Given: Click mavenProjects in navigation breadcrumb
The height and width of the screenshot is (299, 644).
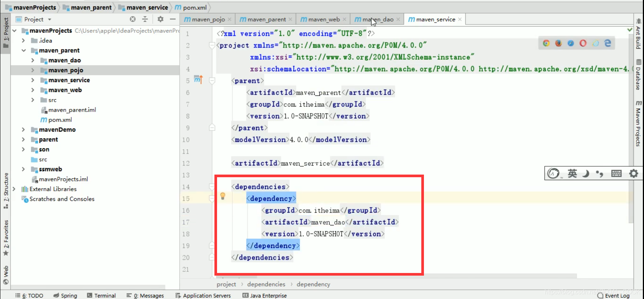Looking at the screenshot, I should [31, 7].
